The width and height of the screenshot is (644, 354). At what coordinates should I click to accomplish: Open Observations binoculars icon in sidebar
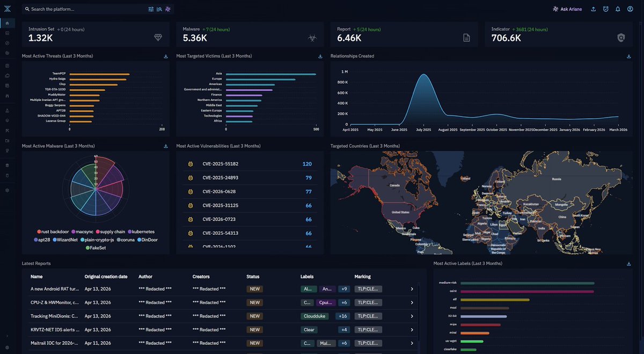[x=7, y=96]
